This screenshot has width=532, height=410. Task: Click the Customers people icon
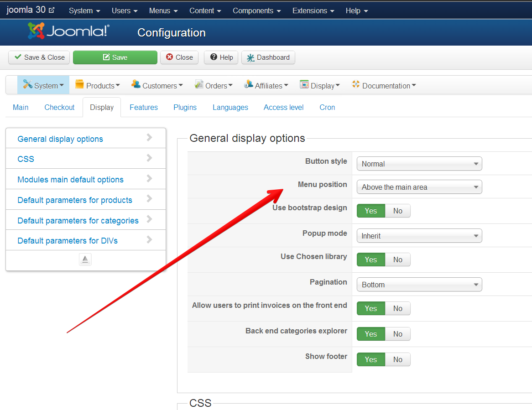pyautogui.click(x=136, y=84)
